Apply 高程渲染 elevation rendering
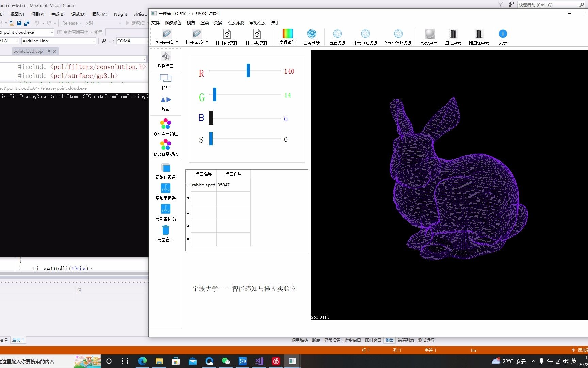The image size is (588, 368). [x=288, y=37]
